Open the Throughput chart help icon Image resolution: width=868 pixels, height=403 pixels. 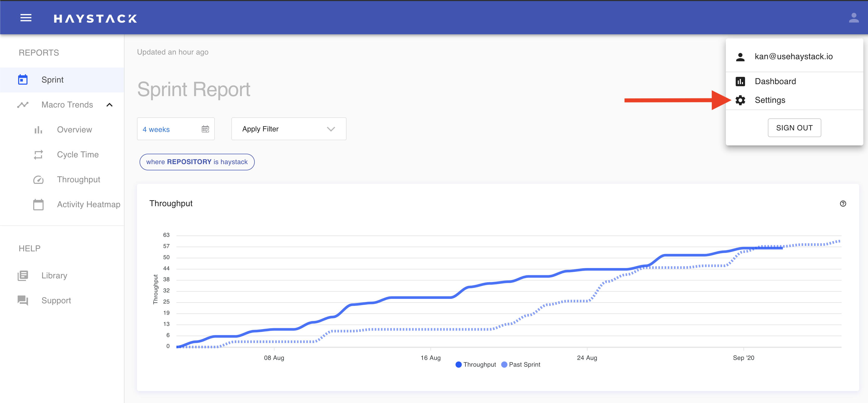point(842,203)
